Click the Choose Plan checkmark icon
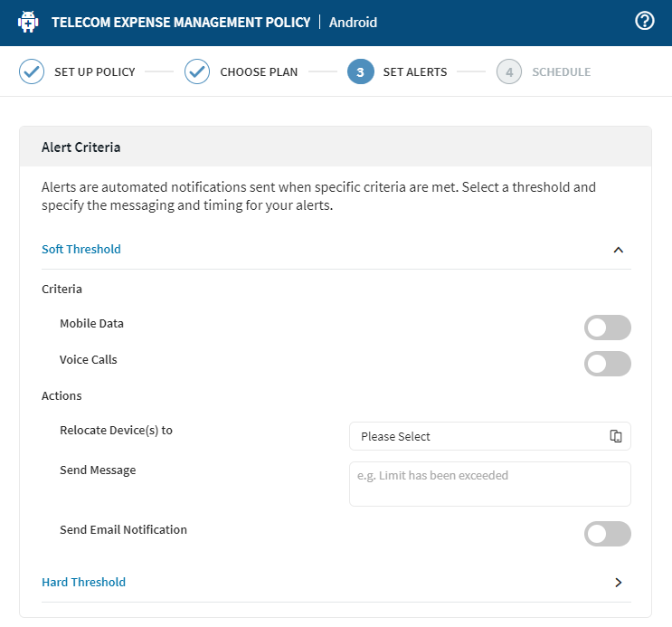The height and width of the screenshot is (627, 672). click(x=197, y=72)
